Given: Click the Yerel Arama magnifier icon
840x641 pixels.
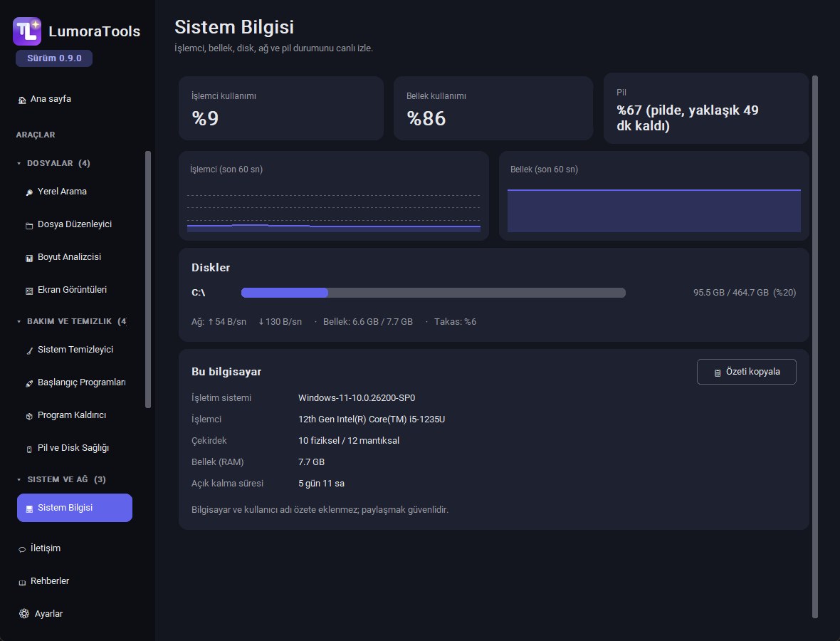Looking at the screenshot, I should click(29, 192).
